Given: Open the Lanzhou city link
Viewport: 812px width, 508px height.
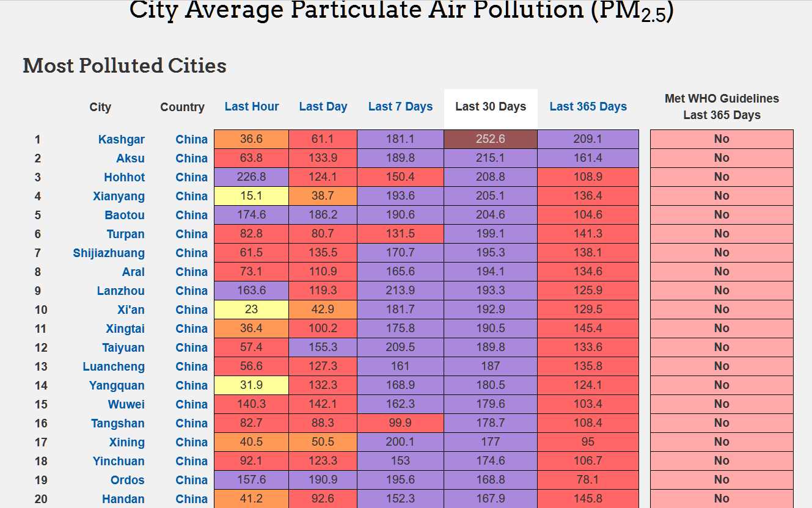Looking at the screenshot, I should pos(121,291).
